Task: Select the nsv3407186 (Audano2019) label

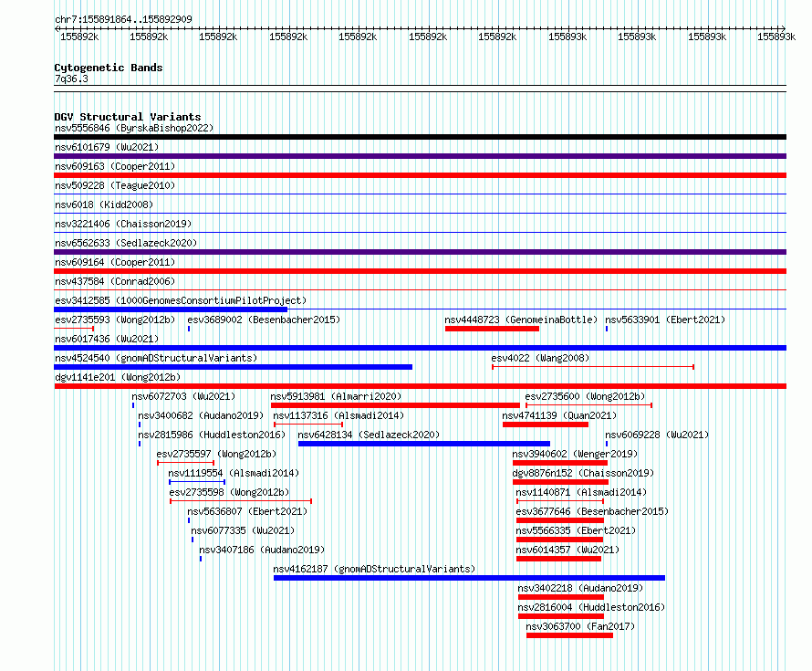Action: [262, 550]
